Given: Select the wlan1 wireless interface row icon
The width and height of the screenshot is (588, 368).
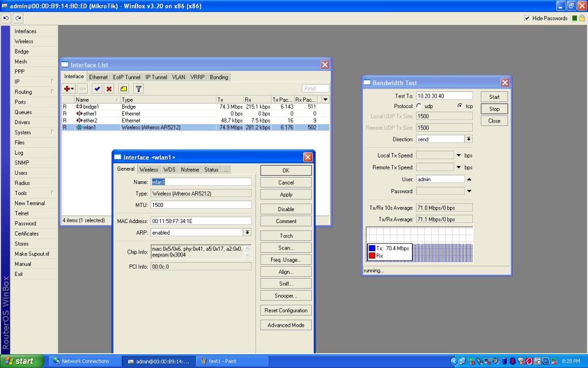Looking at the screenshot, I should pyautogui.click(x=79, y=128).
